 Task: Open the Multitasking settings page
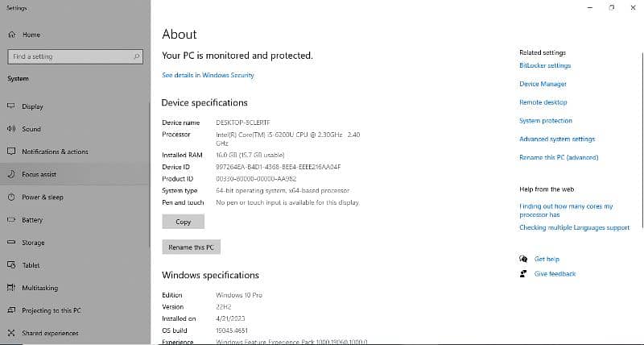(39, 288)
